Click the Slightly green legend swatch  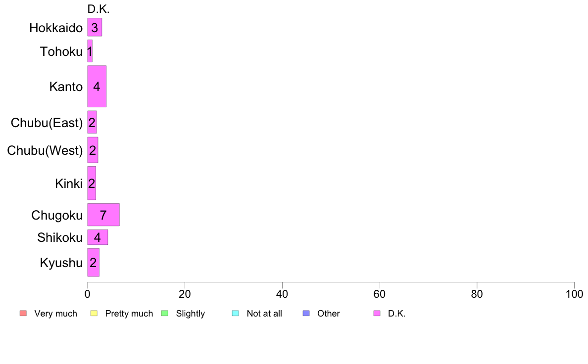pos(165,314)
